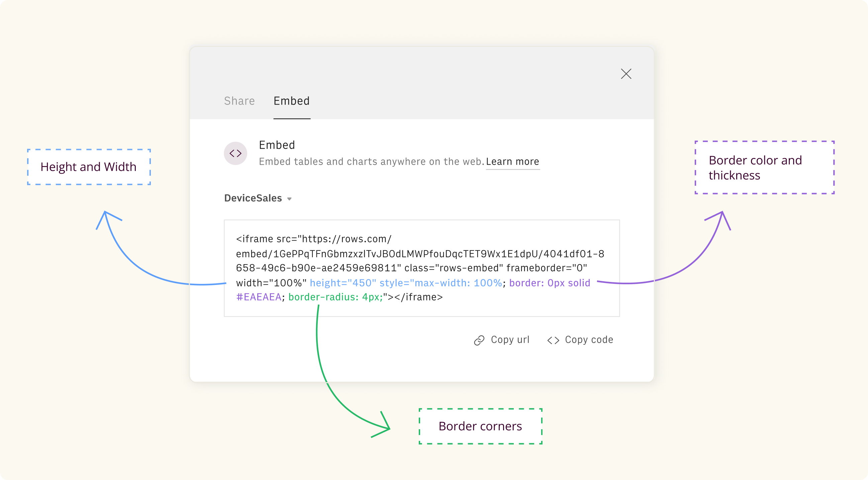Click the Border color and thickness box
Viewport: 868px width, 480px height.
(x=764, y=168)
